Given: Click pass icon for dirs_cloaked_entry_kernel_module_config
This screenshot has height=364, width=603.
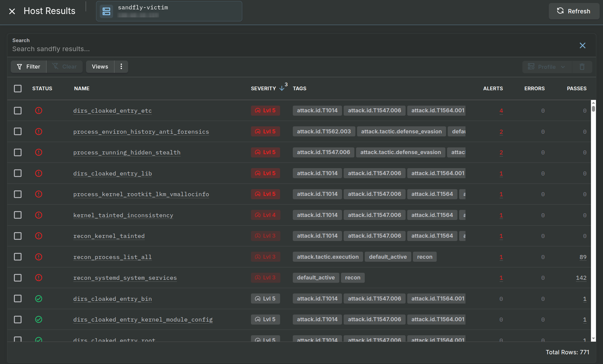Looking at the screenshot, I should coord(39,320).
